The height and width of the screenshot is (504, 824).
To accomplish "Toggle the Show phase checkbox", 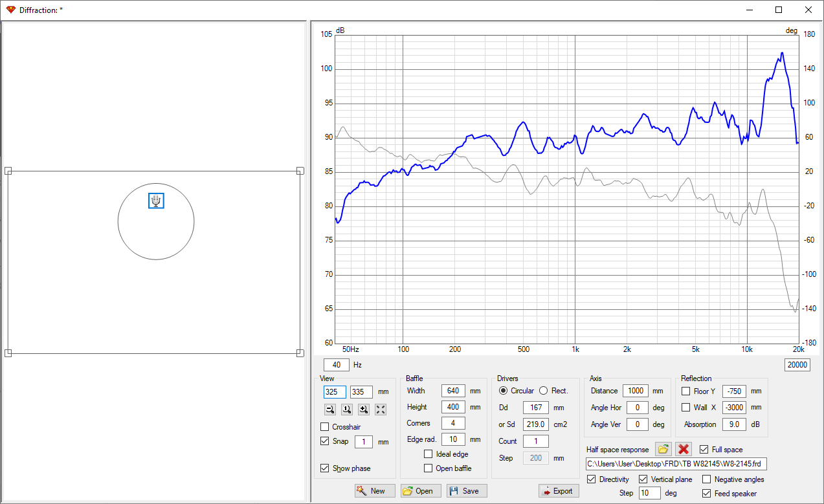I will tap(325, 468).
